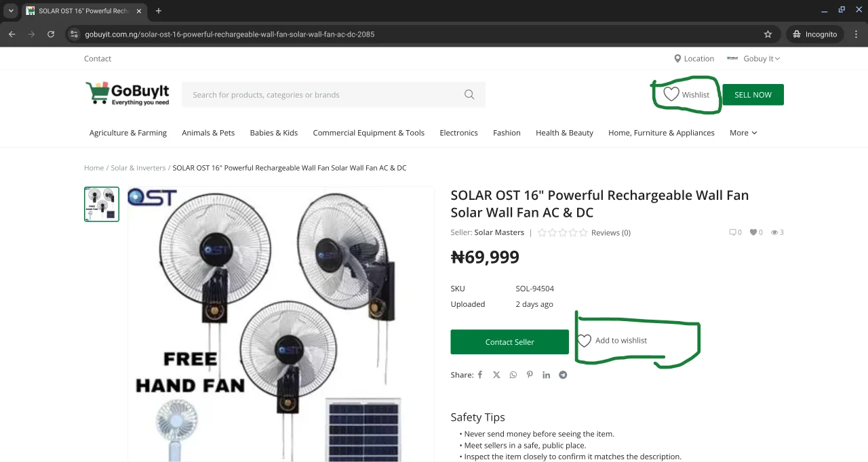Bookmark this page with star icon
This screenshot has width=868, height=462.
768,34
